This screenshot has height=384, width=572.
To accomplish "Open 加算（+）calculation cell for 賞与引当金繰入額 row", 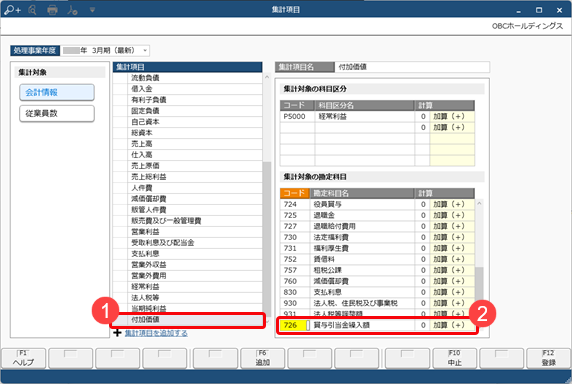I will point(452,325).
